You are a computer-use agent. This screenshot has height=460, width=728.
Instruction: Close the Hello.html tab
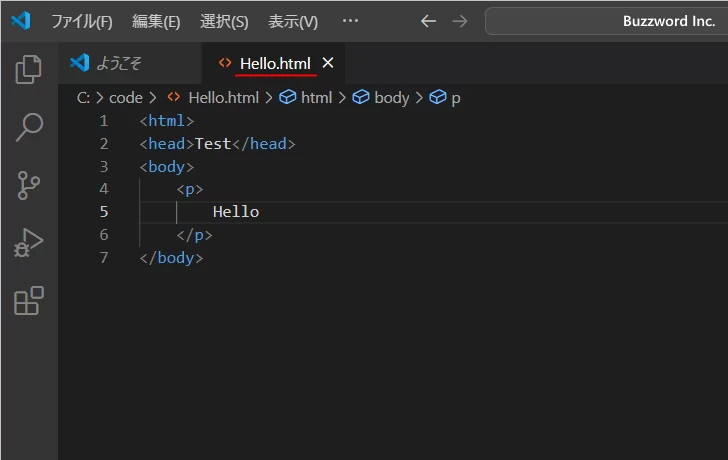(x=328, y=63)
